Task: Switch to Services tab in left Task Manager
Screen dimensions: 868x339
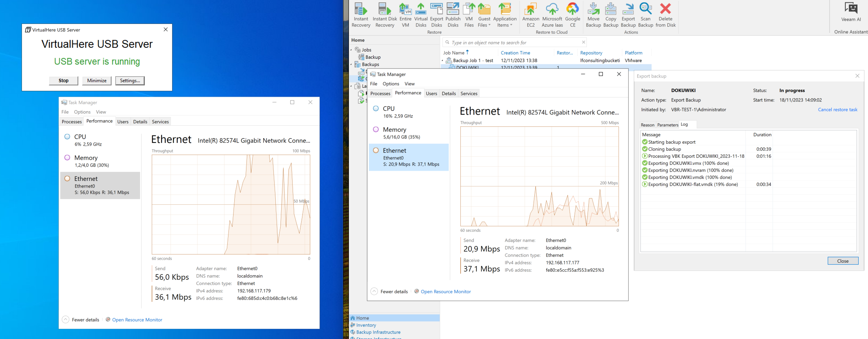Action: [160, 122]
